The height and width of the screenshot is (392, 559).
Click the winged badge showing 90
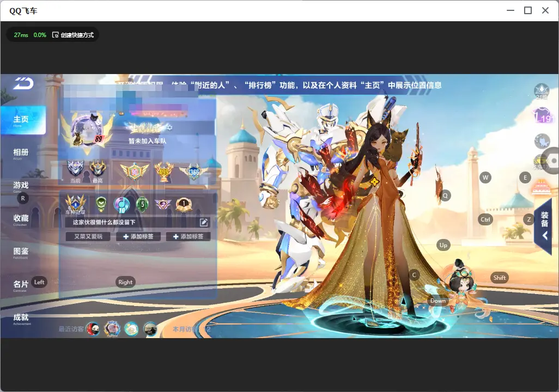point(135,172)
